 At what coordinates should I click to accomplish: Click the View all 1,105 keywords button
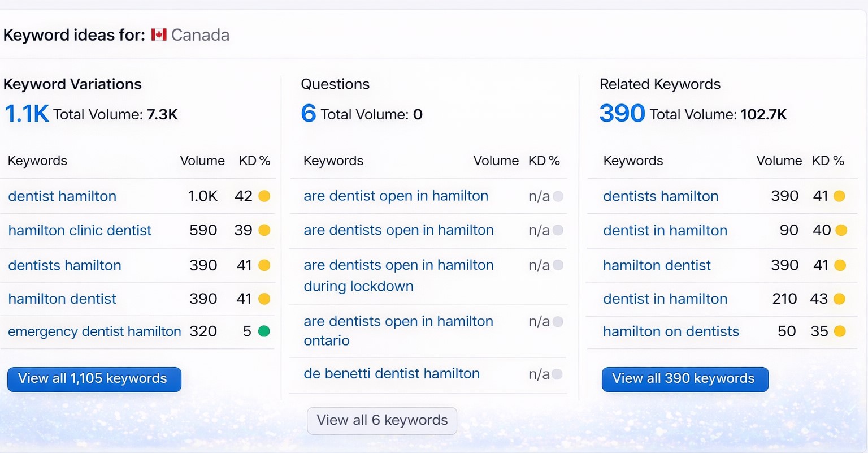[x=94, y=379]
